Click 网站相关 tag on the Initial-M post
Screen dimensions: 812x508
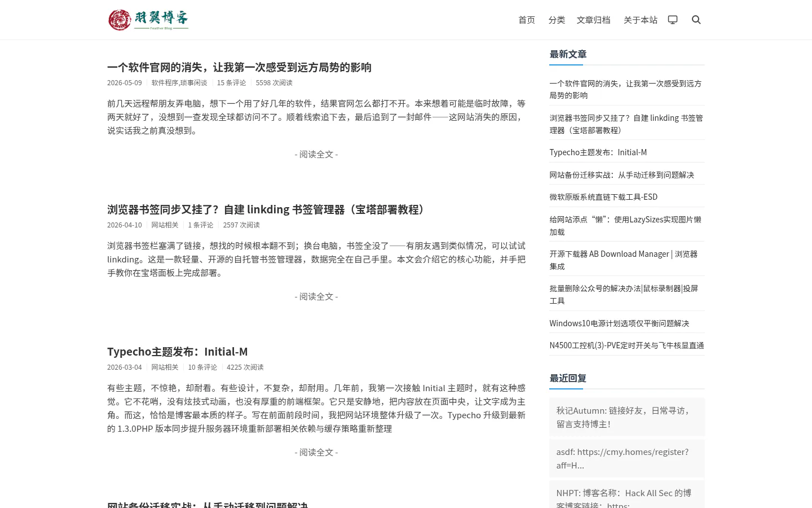165,367
